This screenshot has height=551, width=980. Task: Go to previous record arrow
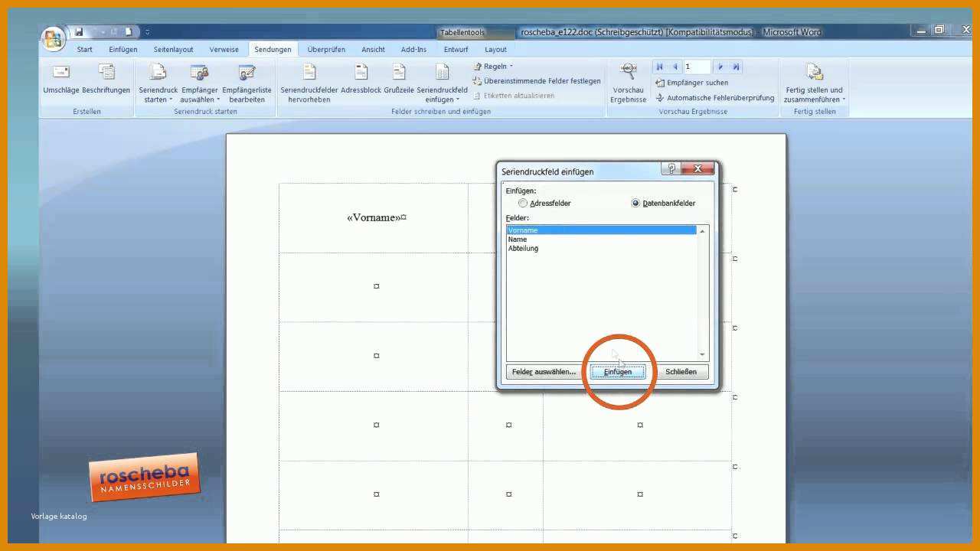(675, 67)
